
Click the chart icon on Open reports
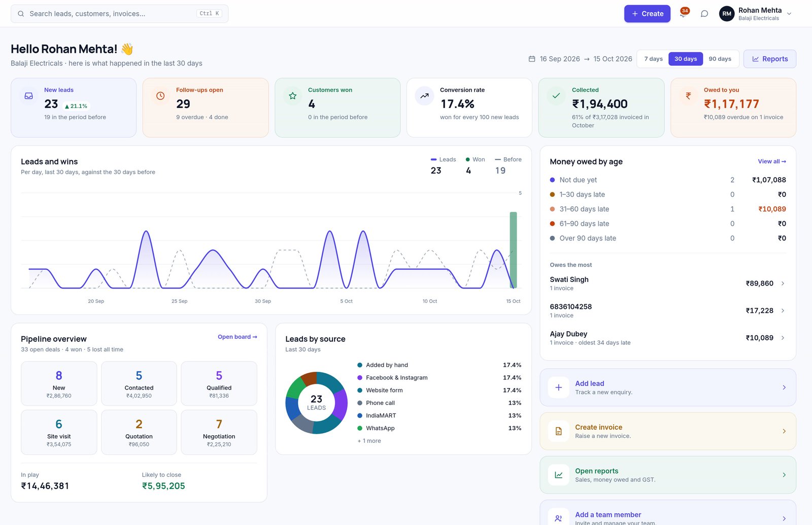click(558, 475)
